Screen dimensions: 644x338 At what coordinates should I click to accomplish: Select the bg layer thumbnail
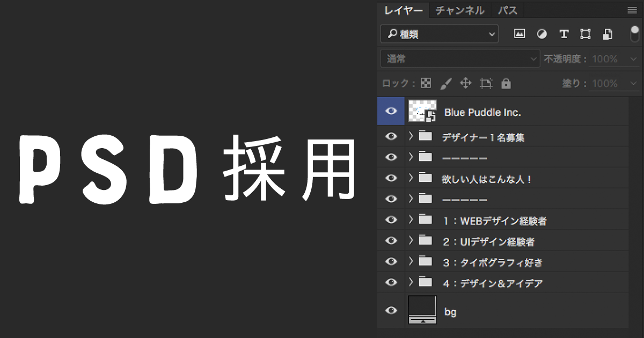423,310
